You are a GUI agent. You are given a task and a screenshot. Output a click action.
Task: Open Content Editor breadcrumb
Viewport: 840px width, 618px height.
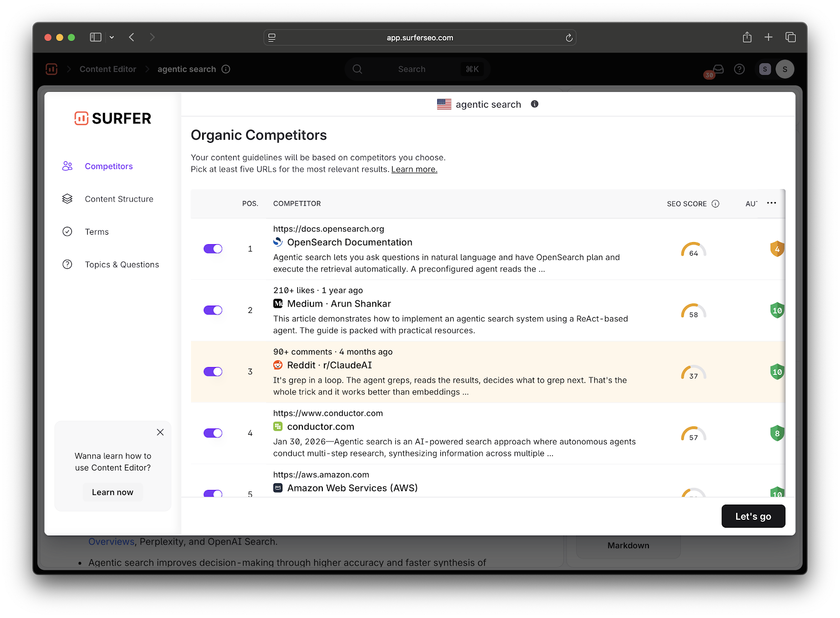108,69
